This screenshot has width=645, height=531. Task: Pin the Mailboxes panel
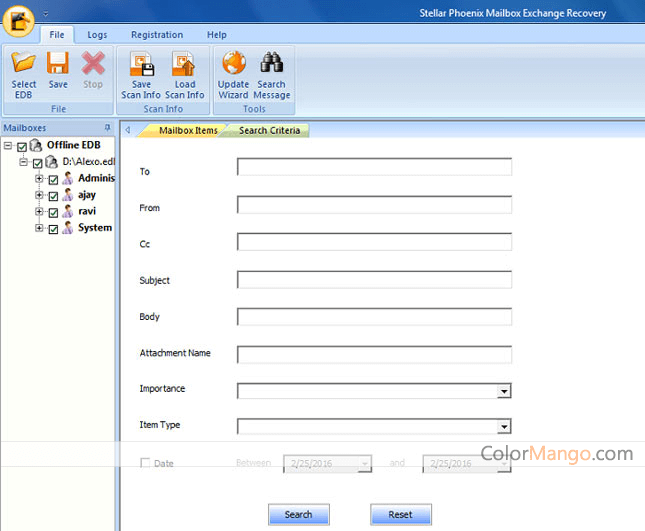point(107,128)
